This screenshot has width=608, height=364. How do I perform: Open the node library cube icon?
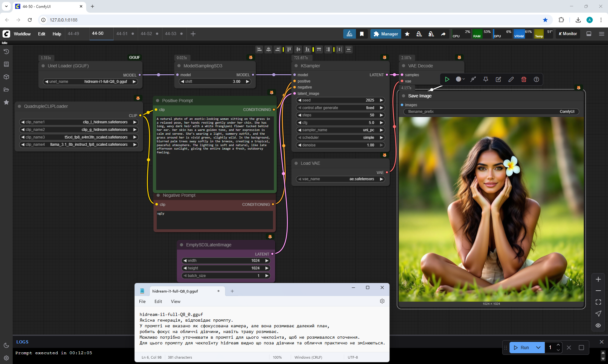tap(6, 77)
